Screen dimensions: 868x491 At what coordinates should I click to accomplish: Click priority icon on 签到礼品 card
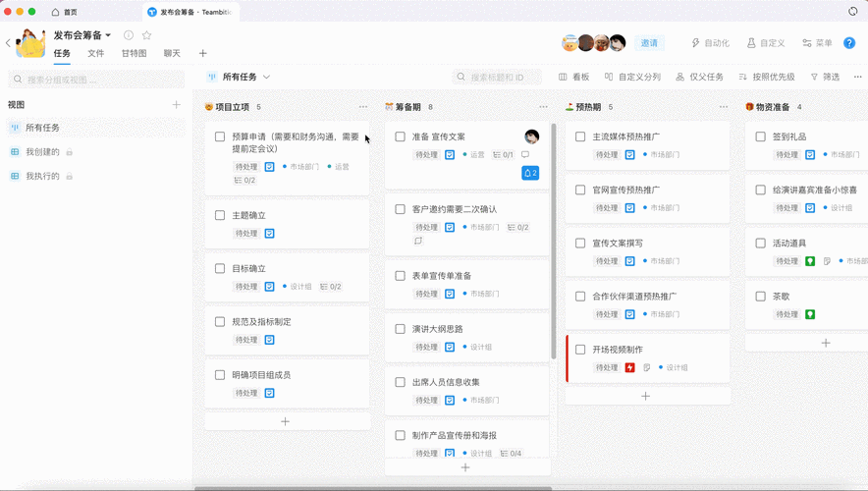tap(810, 155)
